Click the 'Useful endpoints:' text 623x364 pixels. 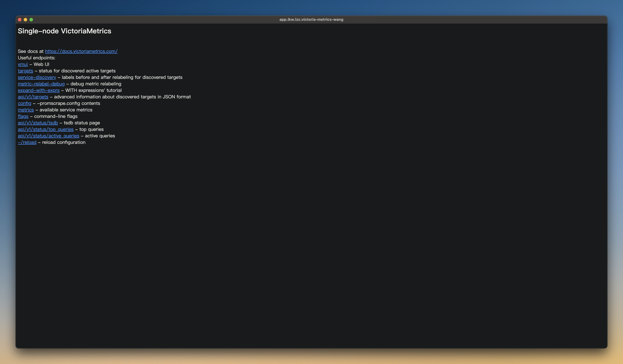pyautogui.click(x=37, y=58)
